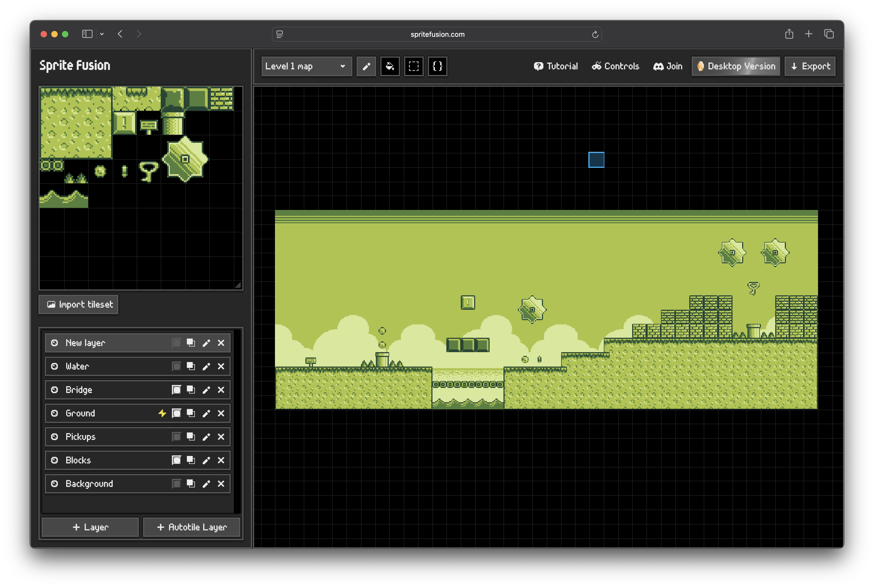The width and height of the screenshot is (874, 588).
Task: Hide the Bridge layer
Action: pyautogui.click(x=54, y=390)
